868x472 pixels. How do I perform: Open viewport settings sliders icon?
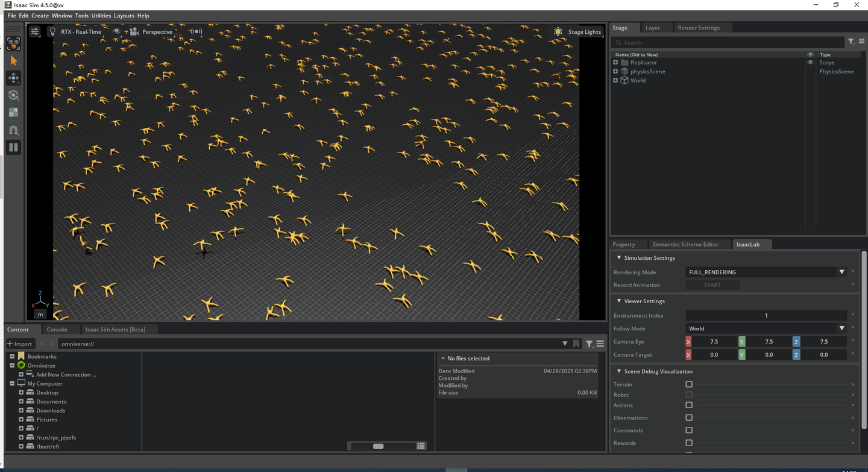pos(35,31)
